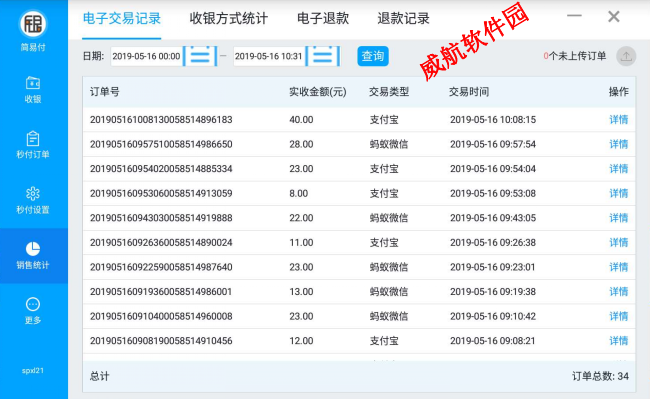
Task: Click the amount 22.00
Action: (x=301, y=218)
